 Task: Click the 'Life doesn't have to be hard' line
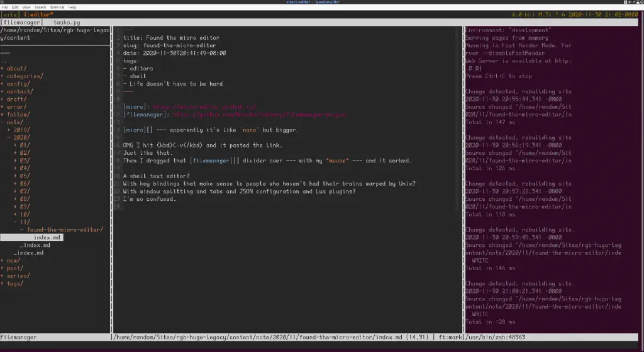point(173,84)
